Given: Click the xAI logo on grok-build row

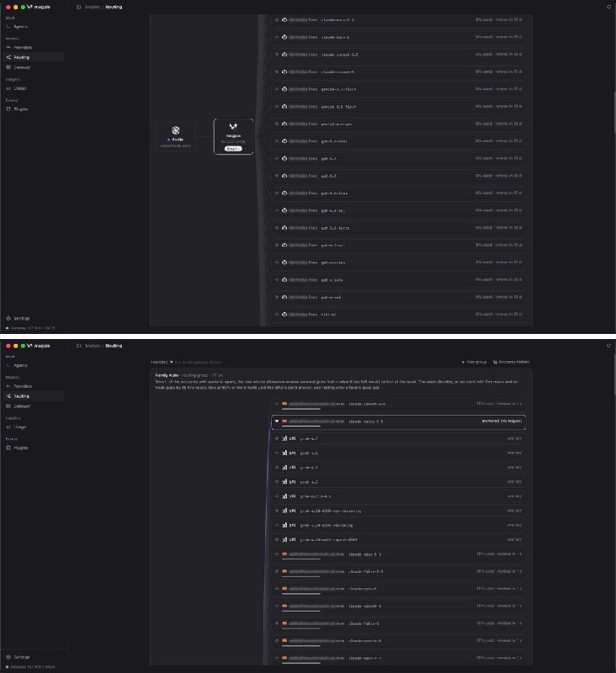Looking at the screenshot, I should [284, 496].
